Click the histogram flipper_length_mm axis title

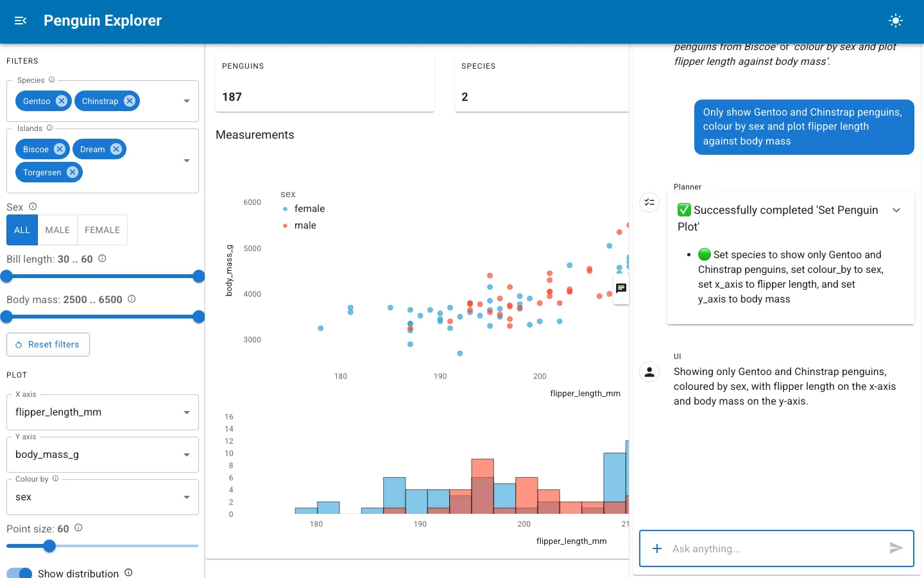(571, 541)
